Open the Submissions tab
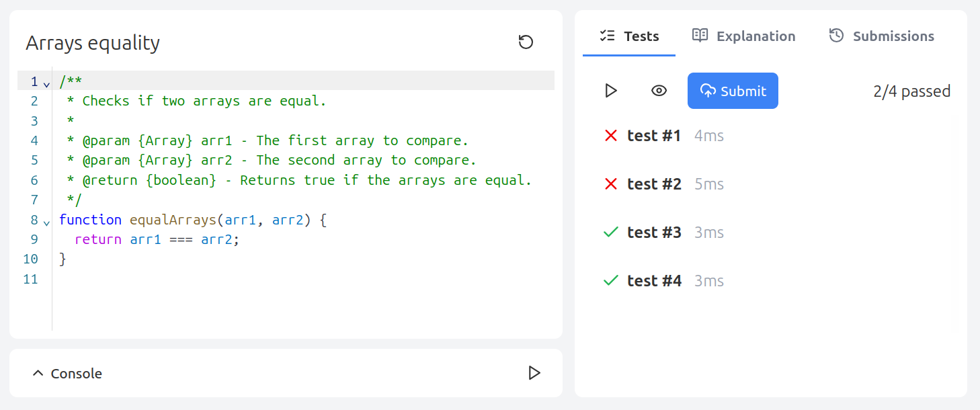 tap(881, 36)
